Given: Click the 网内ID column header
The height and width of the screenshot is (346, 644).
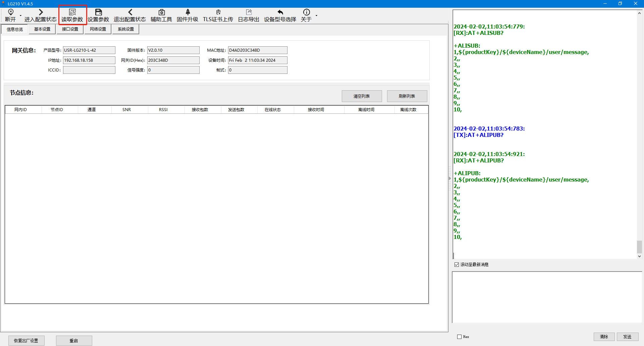Looking at the screenshot, I should 23,110.
